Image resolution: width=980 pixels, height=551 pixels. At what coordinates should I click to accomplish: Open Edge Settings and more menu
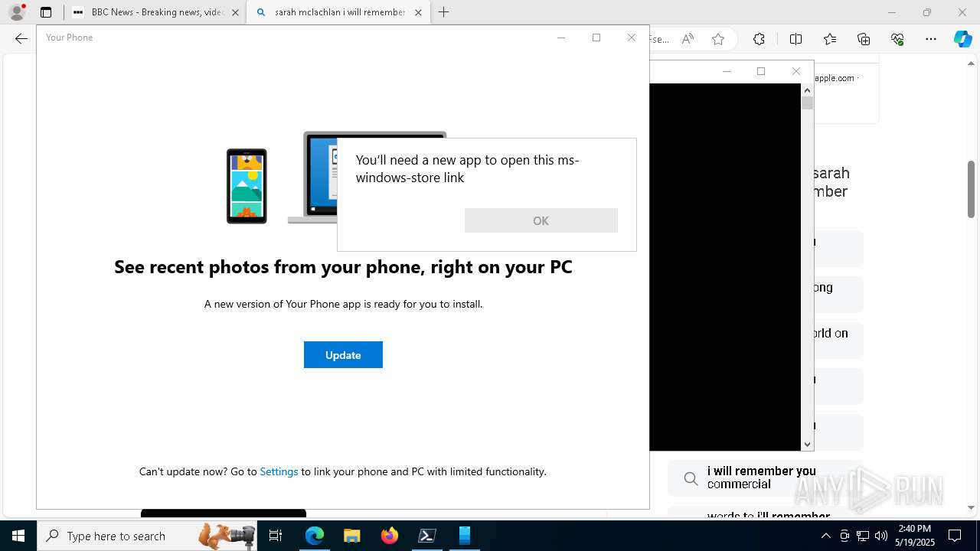pyautogui.click(x=931, y=39)
